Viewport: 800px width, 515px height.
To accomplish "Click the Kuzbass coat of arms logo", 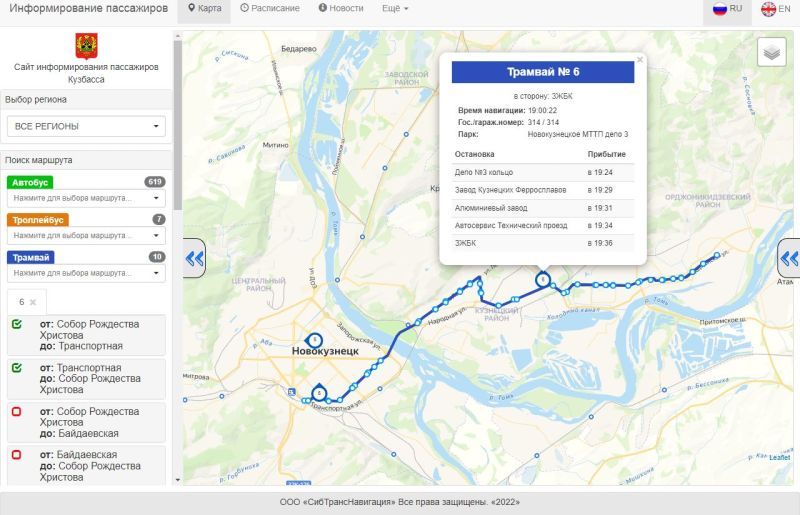I will 86,46.
